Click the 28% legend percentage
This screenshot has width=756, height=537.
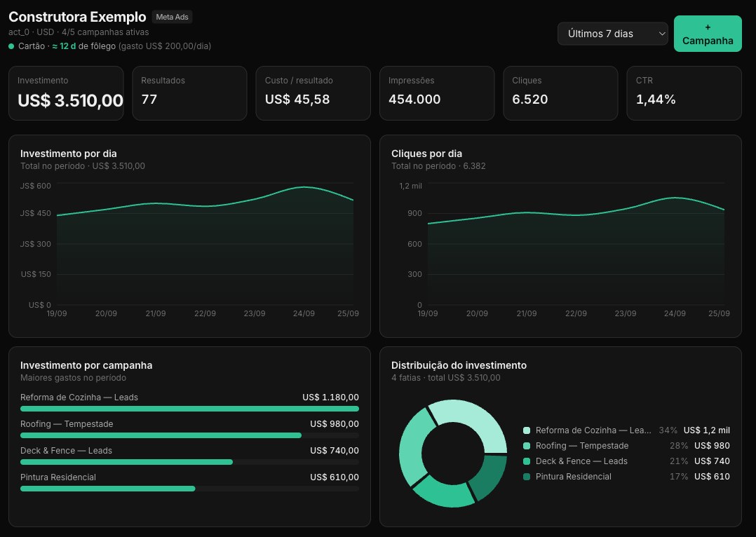click(678, 446)
